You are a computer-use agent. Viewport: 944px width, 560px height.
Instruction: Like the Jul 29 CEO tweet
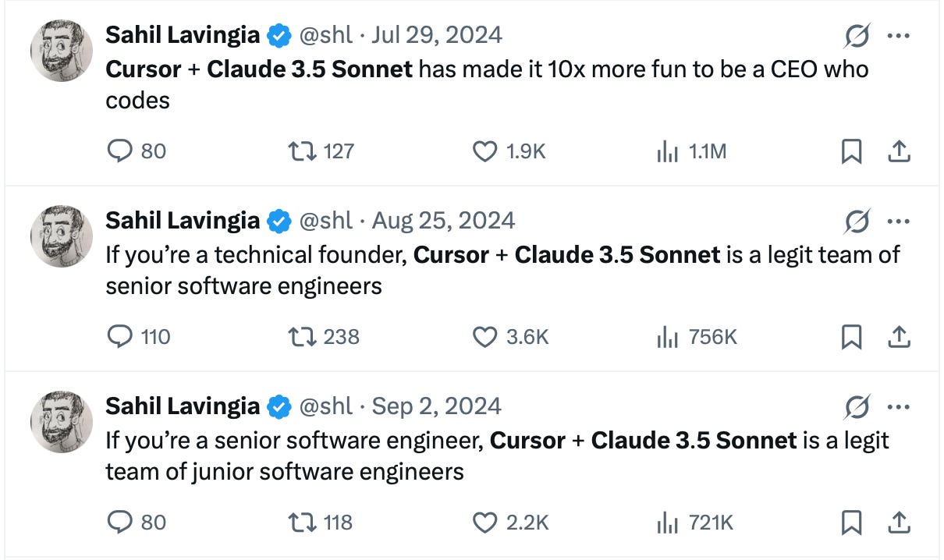click(x=485, y=151)
